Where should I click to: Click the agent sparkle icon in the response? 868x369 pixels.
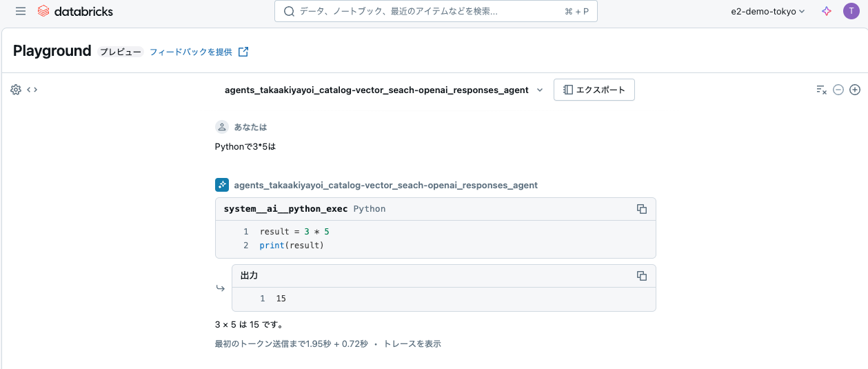point(222,185)
